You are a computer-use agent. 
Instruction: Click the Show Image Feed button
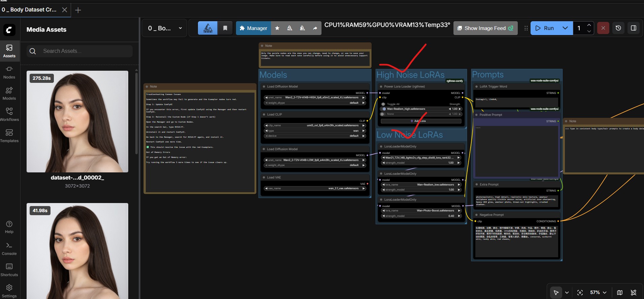485,28
